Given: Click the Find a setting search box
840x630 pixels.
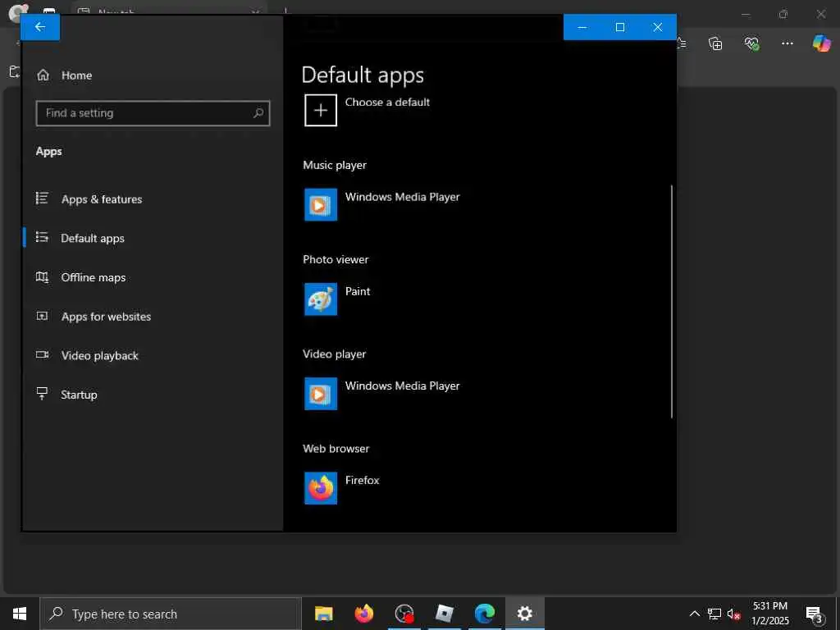Looking at the screenshot, I should 153,113.
